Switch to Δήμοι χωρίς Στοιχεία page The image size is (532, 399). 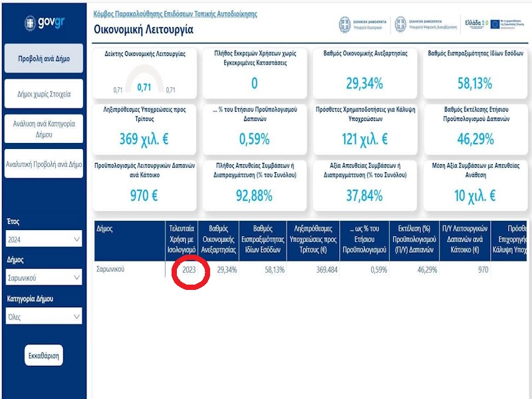(43, 94)
